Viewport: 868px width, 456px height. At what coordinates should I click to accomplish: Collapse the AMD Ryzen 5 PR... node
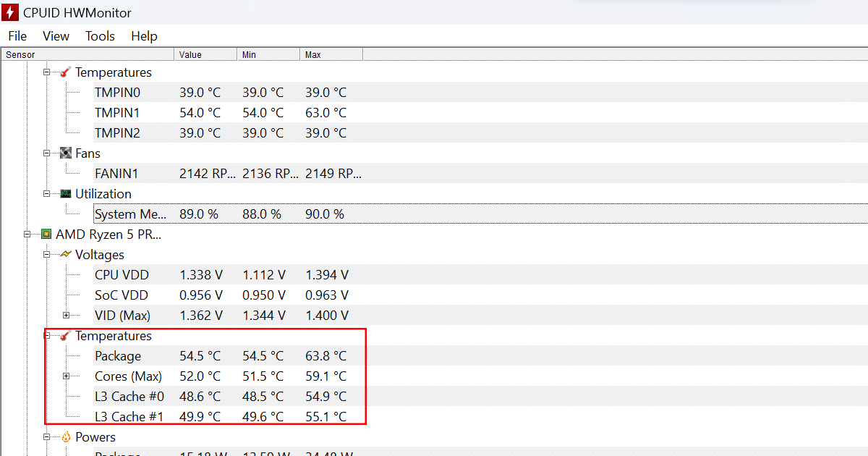tap(27, 235)
